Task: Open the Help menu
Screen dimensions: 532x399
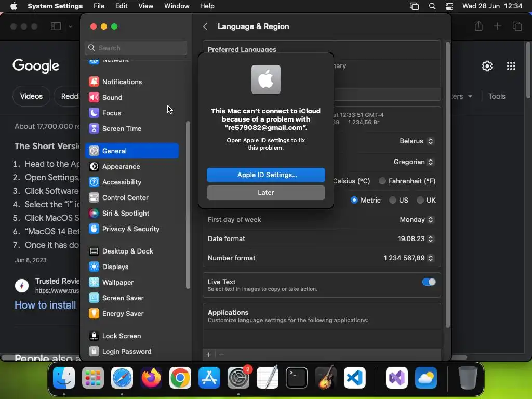Action: (x=207, y=6)
